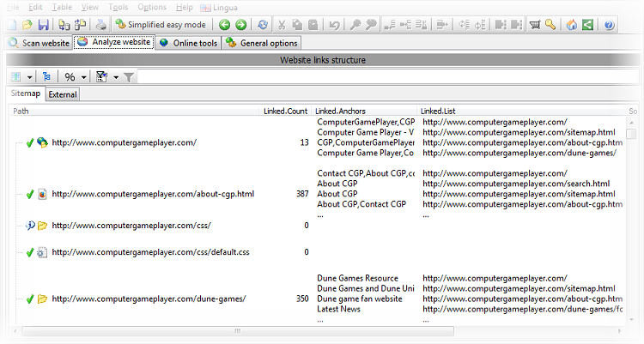
Task: Click the Print icon in toolbar
Action: (x=100, y=25)
